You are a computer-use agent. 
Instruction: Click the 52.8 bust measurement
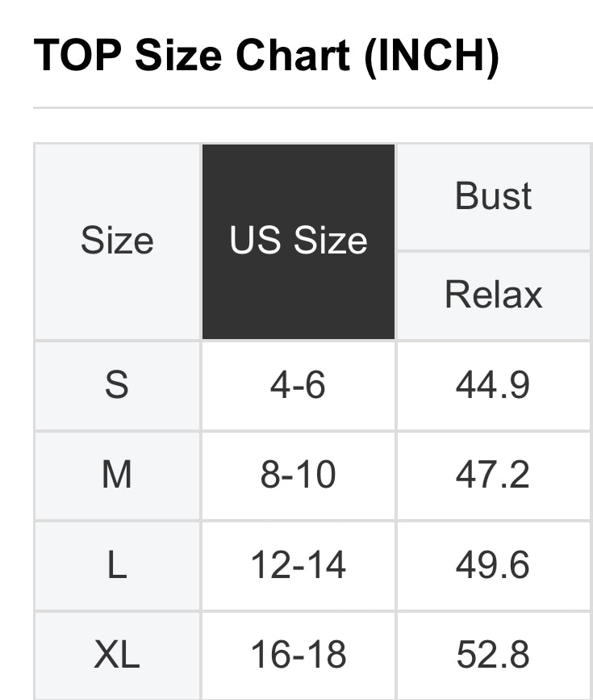pos(493,656)
